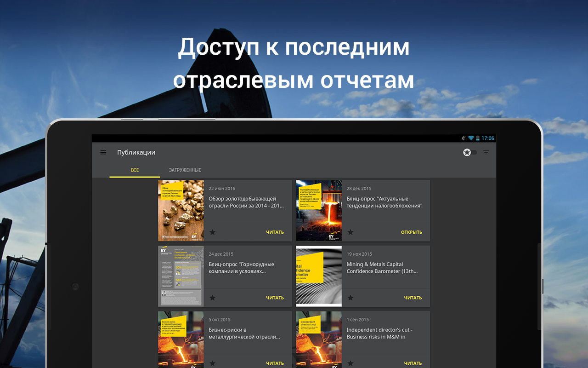This screenshot has height=368, width=588.
Task: Open the gold nuggets cover thumbnail
Action: point(181,211)
